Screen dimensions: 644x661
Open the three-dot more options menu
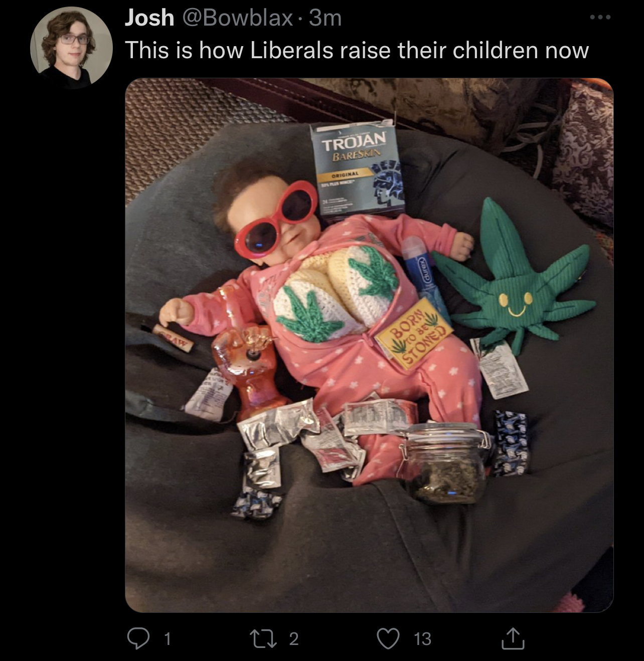pyautogui.click(x=600, y=18)
